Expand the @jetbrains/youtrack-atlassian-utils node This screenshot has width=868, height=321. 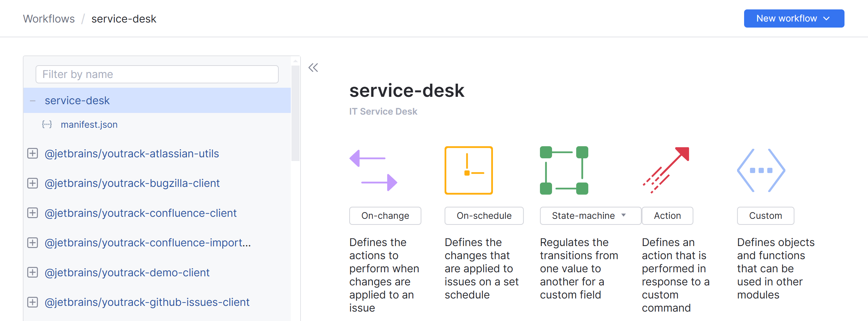pos(32,153)
